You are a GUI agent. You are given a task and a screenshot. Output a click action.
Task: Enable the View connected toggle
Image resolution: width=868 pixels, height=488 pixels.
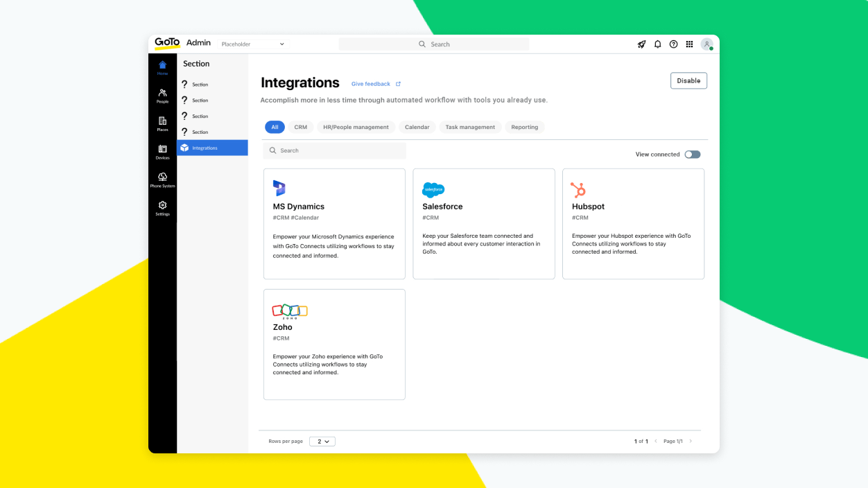692,154
